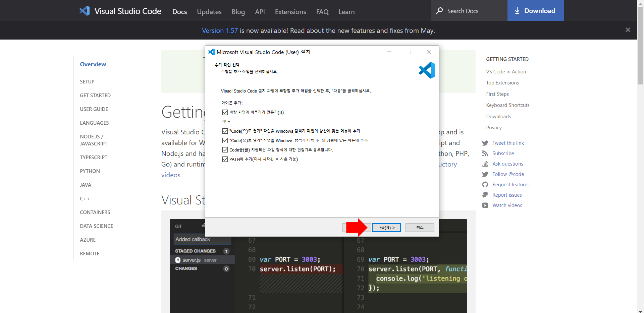Viewport: 644px width, 313px height.
Task: Open Privacy link in right sidebar
Action: pos(494,128)
